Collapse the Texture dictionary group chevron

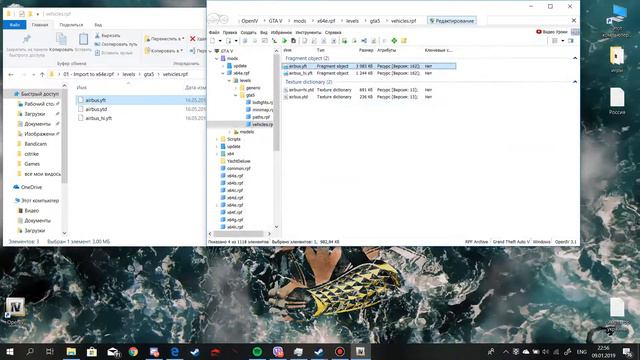click(575, 82)
